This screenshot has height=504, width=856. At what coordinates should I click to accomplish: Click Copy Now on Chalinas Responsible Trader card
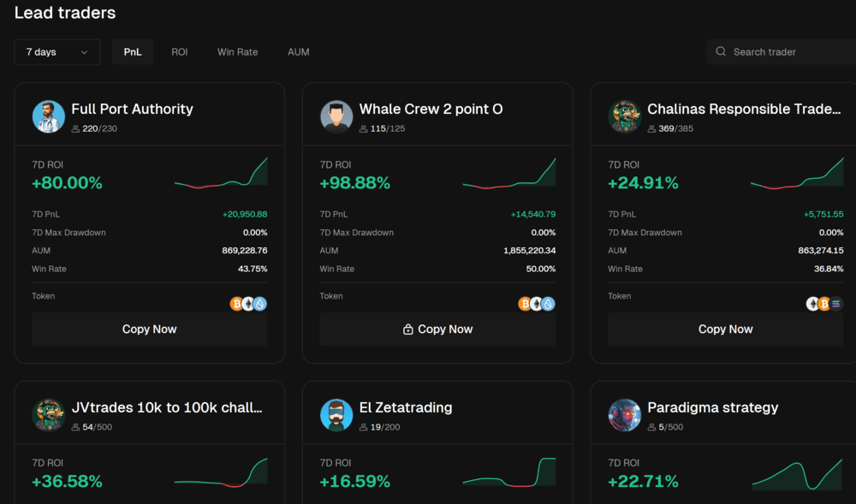(x=725, y=329)
